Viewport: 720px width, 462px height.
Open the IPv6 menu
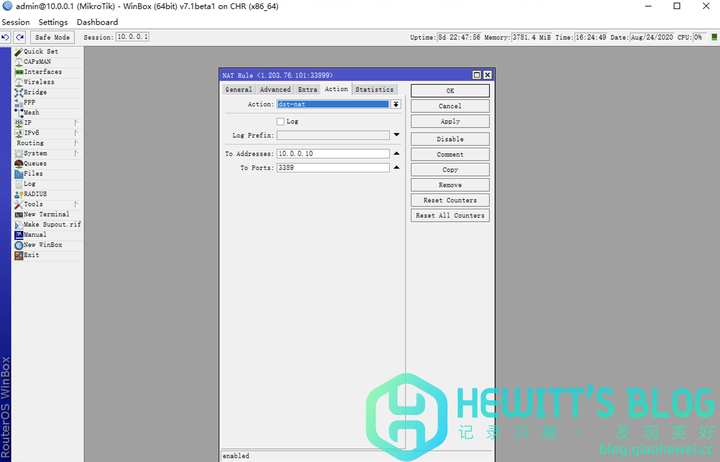click(47, 133)
